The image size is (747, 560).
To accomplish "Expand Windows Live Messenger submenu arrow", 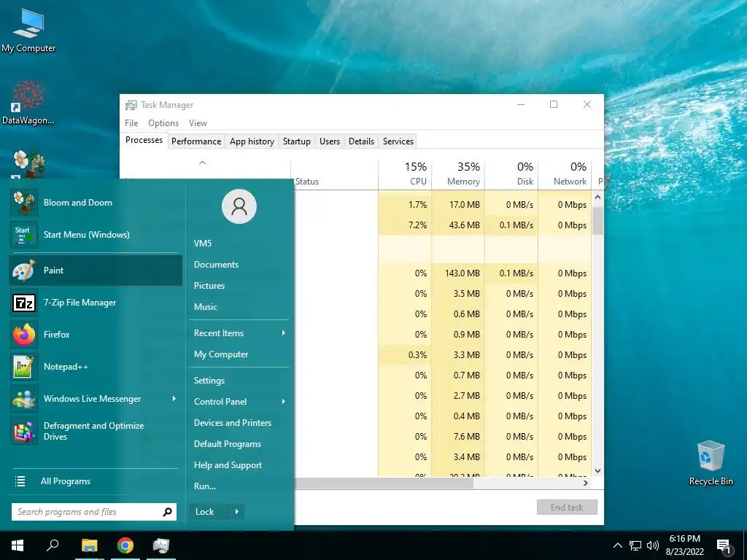I will (174, 399).
